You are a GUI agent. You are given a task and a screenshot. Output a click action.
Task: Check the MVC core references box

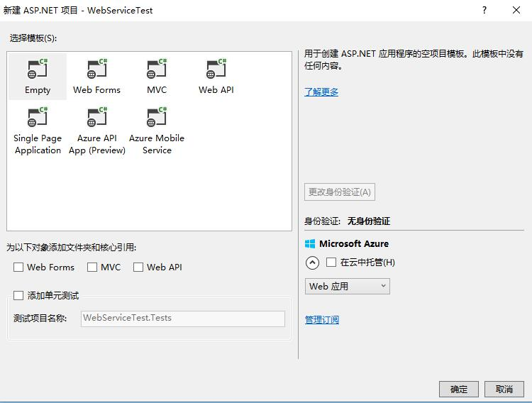click(x=92, y=267)
